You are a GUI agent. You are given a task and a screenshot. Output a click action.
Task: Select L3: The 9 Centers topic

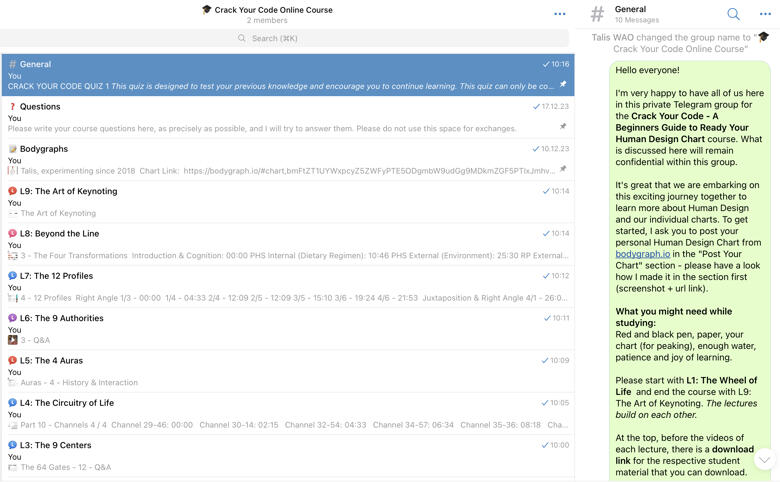point(287,455)
